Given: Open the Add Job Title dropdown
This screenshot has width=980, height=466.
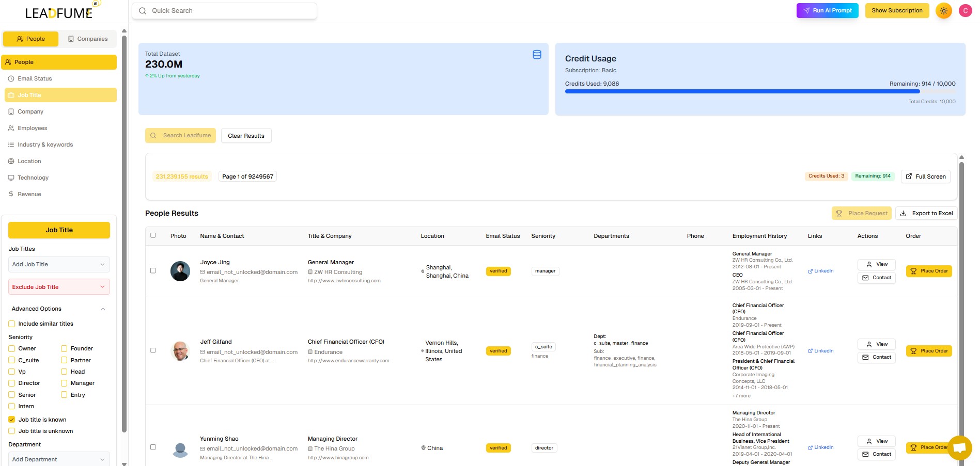Looking at the screenshot, I should tap(59, 264).
